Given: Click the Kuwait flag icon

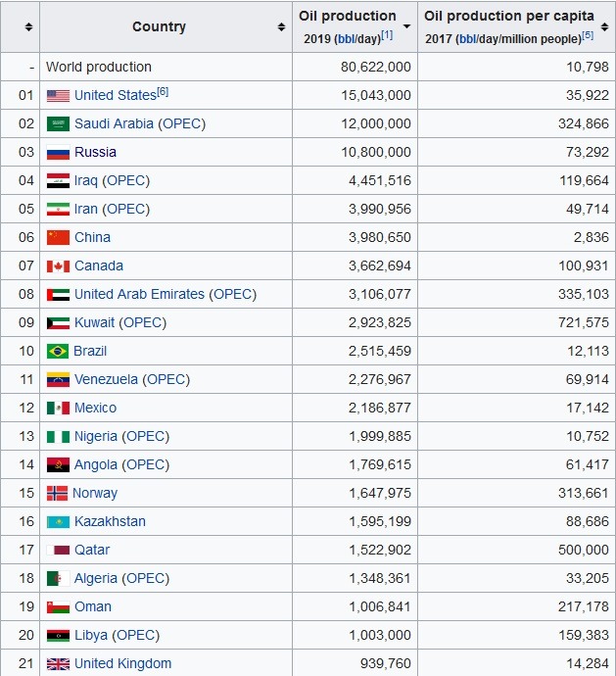Looking at the screenshot, I should coord(58,323).
